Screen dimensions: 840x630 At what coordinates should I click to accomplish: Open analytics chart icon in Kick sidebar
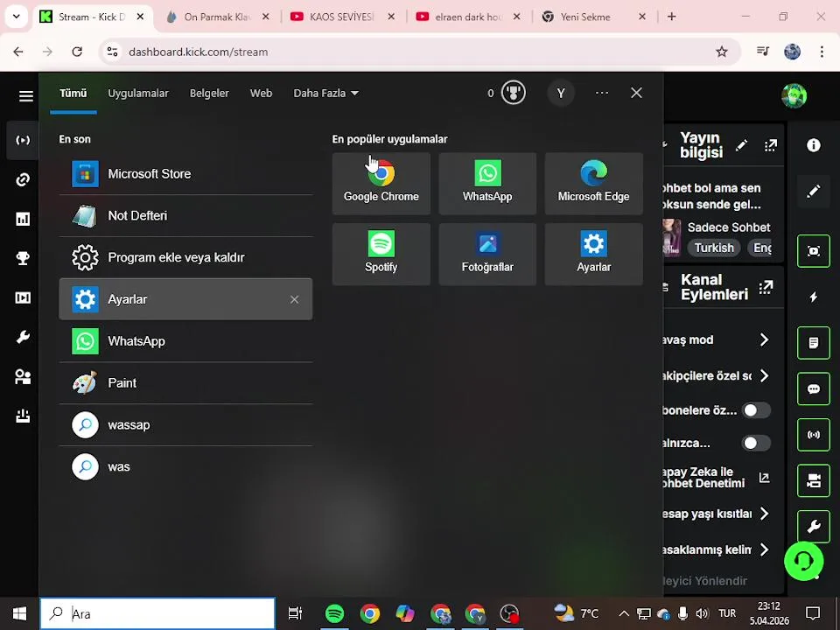tap(23, 219)
